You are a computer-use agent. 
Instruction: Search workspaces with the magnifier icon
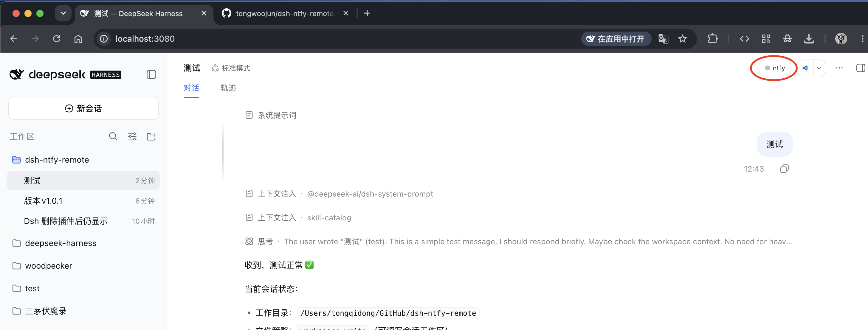[113, 136]
